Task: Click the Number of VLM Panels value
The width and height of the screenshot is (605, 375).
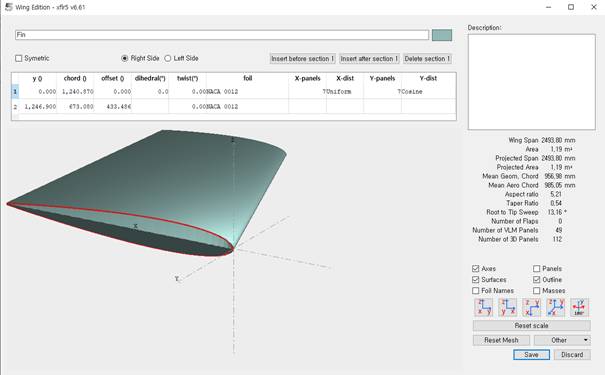Action: (x=558, y=230)
